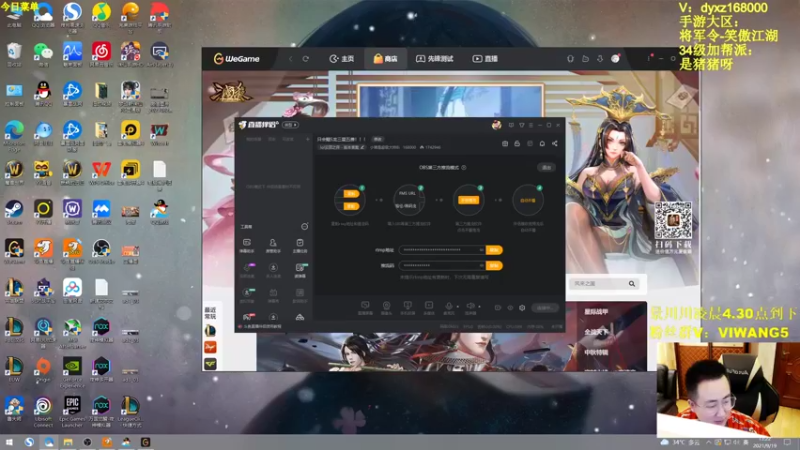This screenshot has height=450, width=800.
Task: Open first toolbox tool 弹幕助手
Action: coord(246,245)
